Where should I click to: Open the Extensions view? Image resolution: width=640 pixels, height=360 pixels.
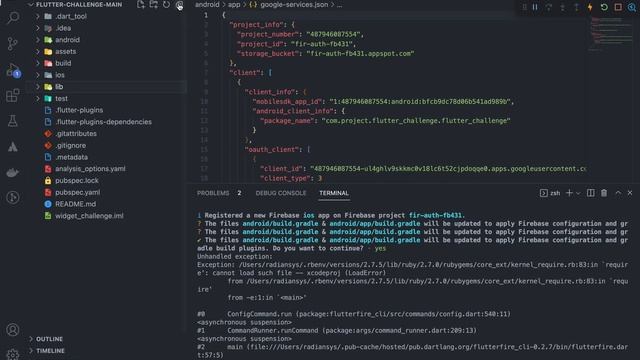click(13, 96)
